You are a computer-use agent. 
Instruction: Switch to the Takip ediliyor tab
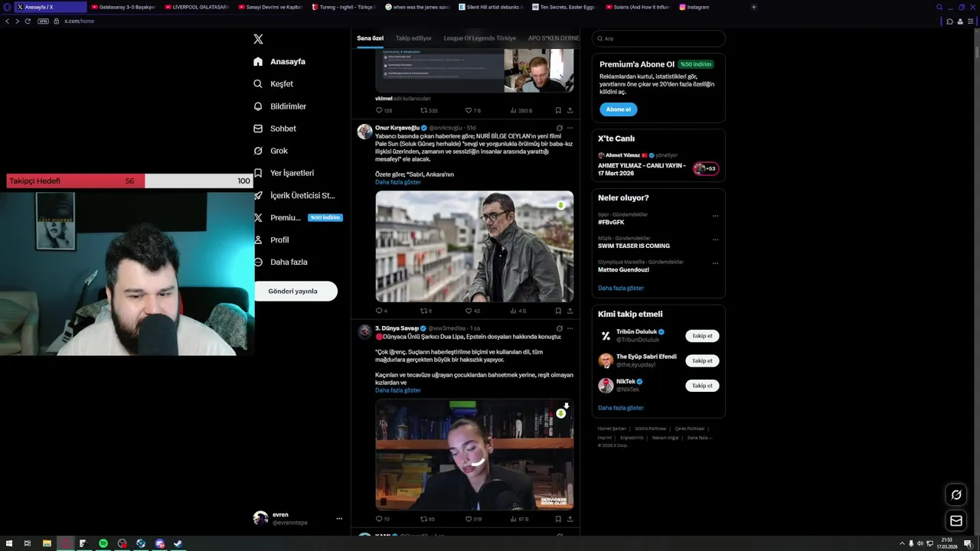click(x=413, y=38)
